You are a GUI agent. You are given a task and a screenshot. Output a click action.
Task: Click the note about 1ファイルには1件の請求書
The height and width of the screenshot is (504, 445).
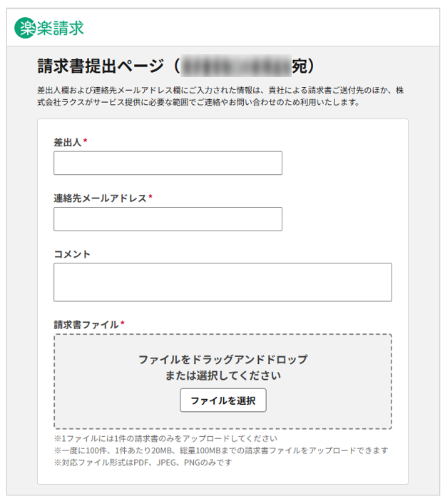[165, 438]
